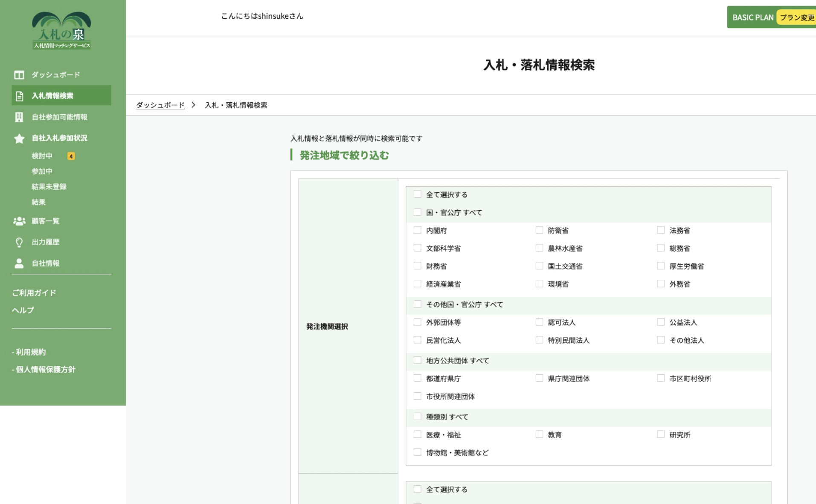The width and height of the screenshot is (816, 504).
Task: Check 防衛省 checkbox
Action: click(x=539, y=230)
